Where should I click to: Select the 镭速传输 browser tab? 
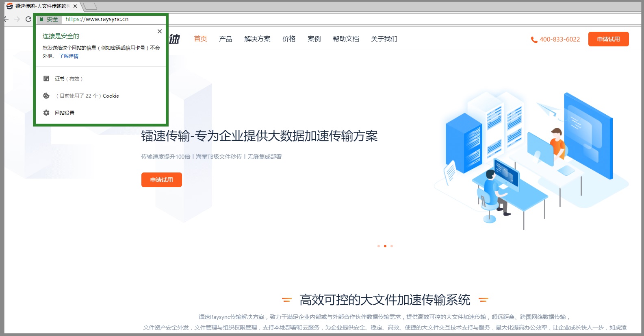click(42, 6)
